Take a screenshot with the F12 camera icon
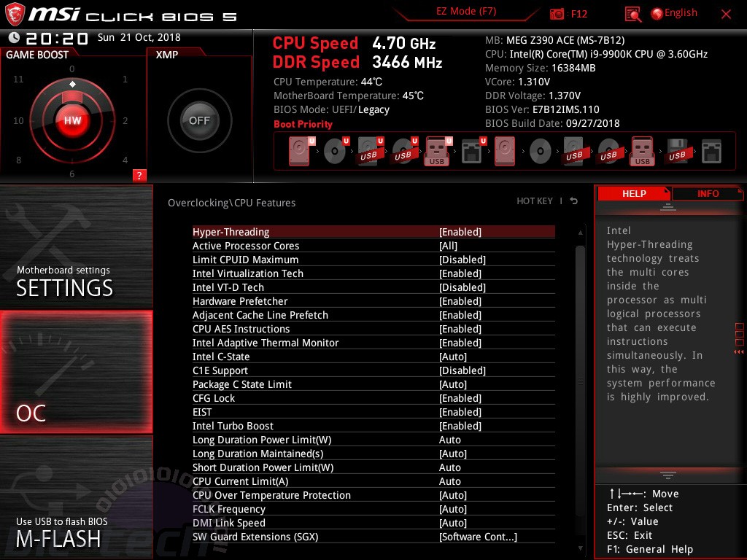Image resolution: width=747 pixels, height=560 pixels. tap(557, 14)
